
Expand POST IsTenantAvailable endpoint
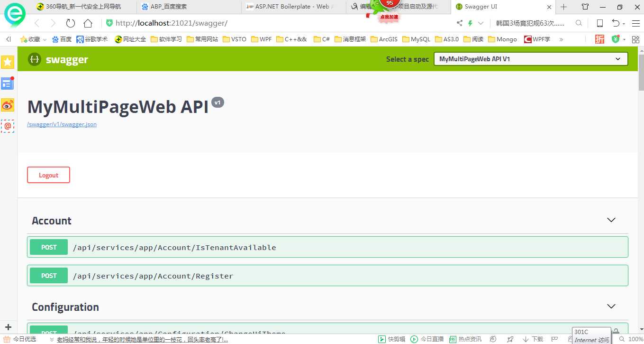[327, 247]
